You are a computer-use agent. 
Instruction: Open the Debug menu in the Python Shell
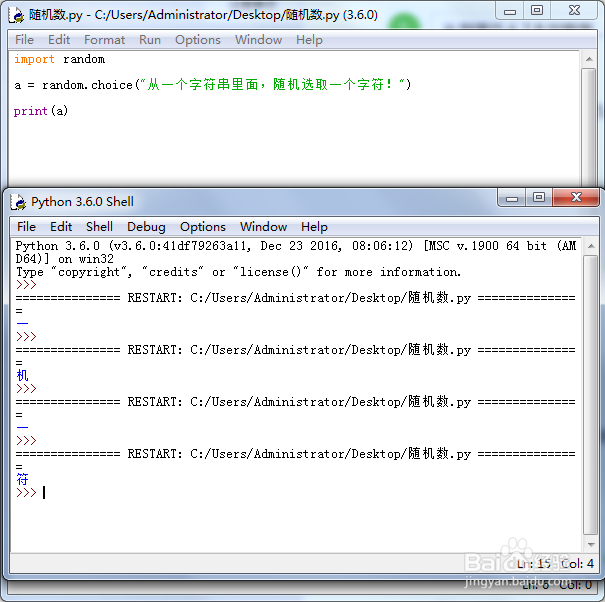tap(146, 227)
